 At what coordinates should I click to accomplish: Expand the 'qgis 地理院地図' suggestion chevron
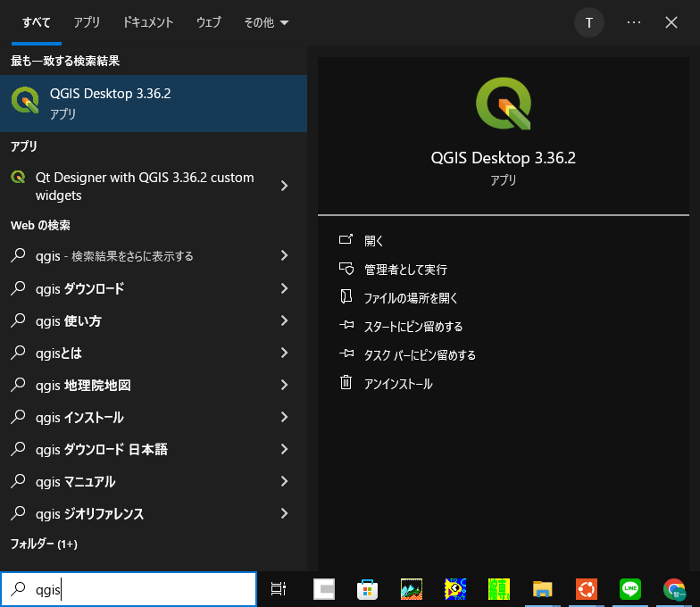point(285,385)
